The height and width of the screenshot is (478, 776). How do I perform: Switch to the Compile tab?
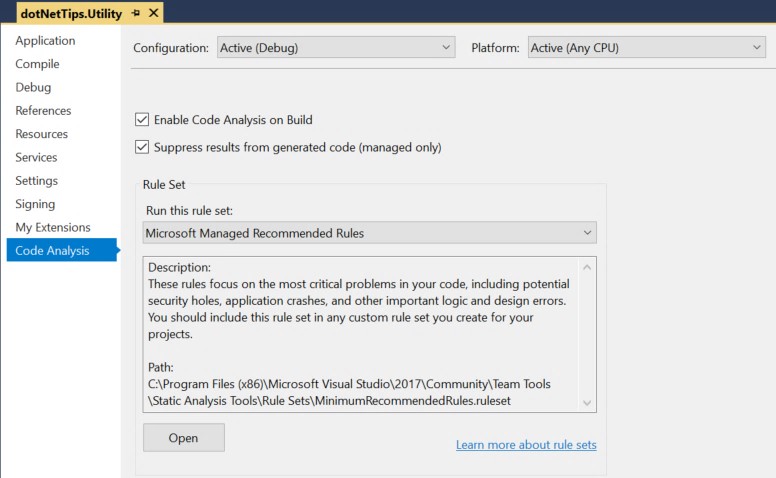pyautogui.click(x=37, y=64)
